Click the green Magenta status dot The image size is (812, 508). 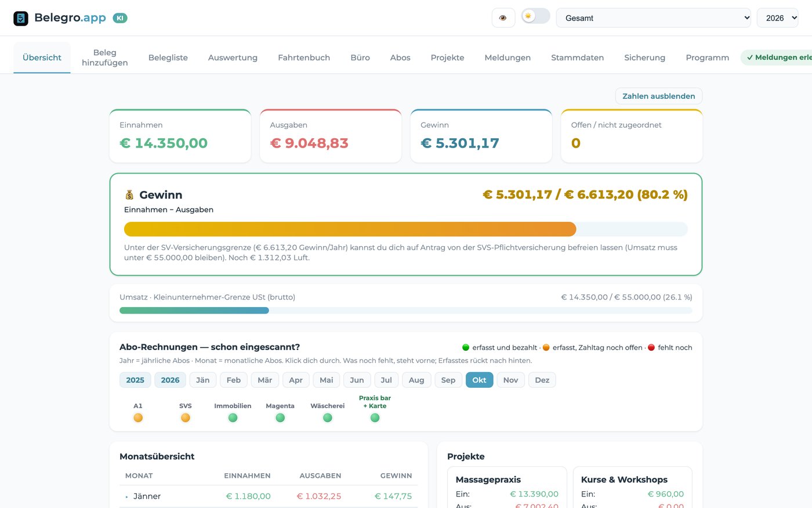[280, 417]
